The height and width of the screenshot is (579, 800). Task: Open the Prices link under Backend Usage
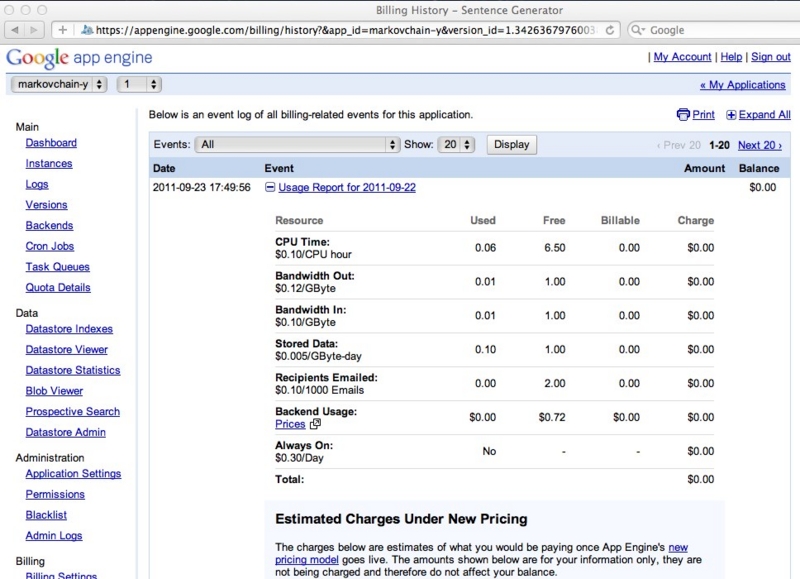pos(290,424)
